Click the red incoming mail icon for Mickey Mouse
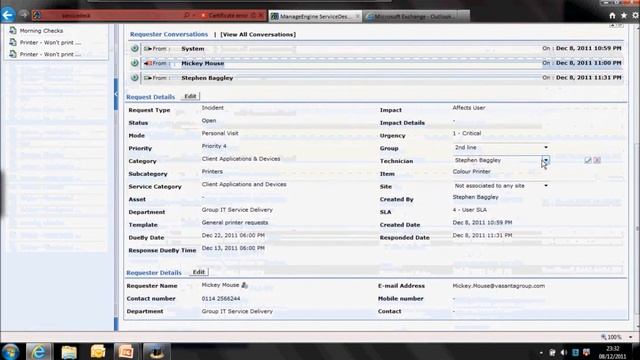 click(x=148, y=63)
